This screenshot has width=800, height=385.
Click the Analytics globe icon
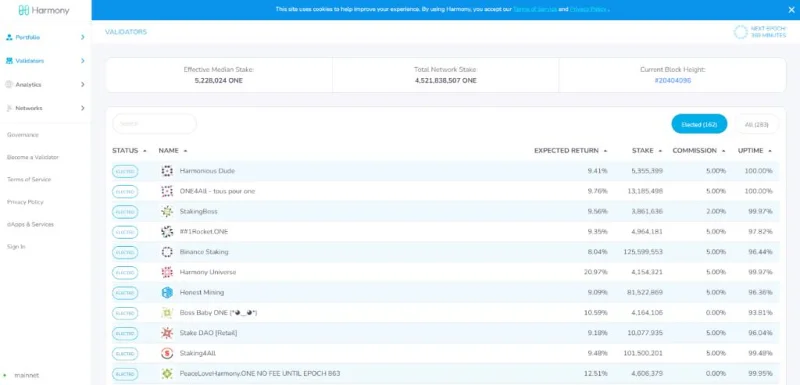tap(9, 85)
